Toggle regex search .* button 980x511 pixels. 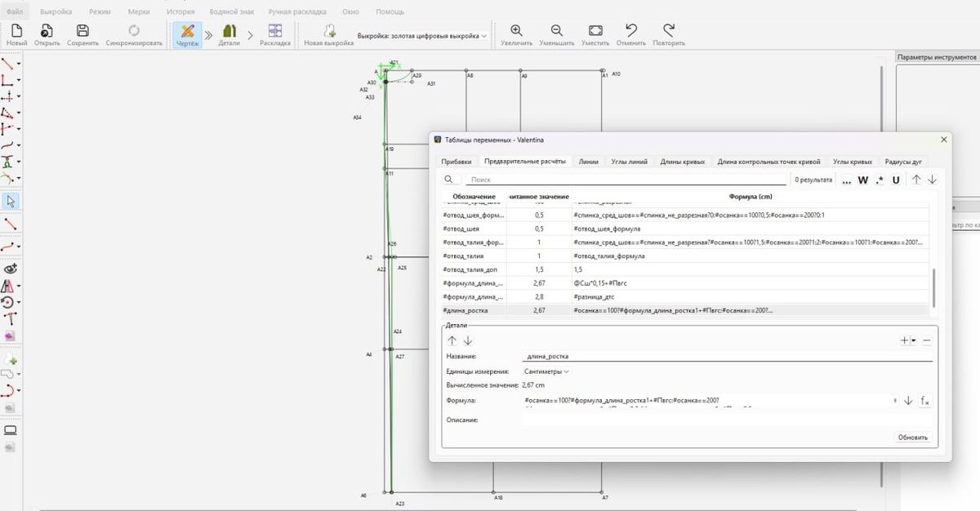(x=880, y=180)
